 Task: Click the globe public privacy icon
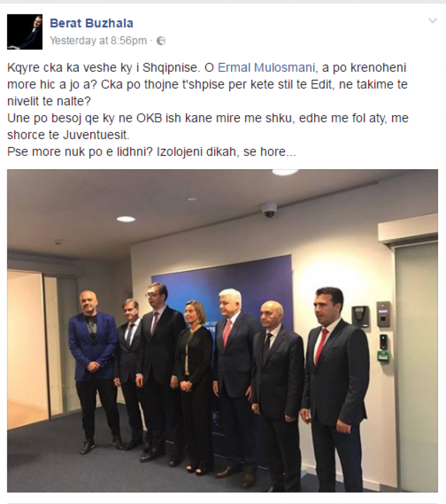[161, 41]
